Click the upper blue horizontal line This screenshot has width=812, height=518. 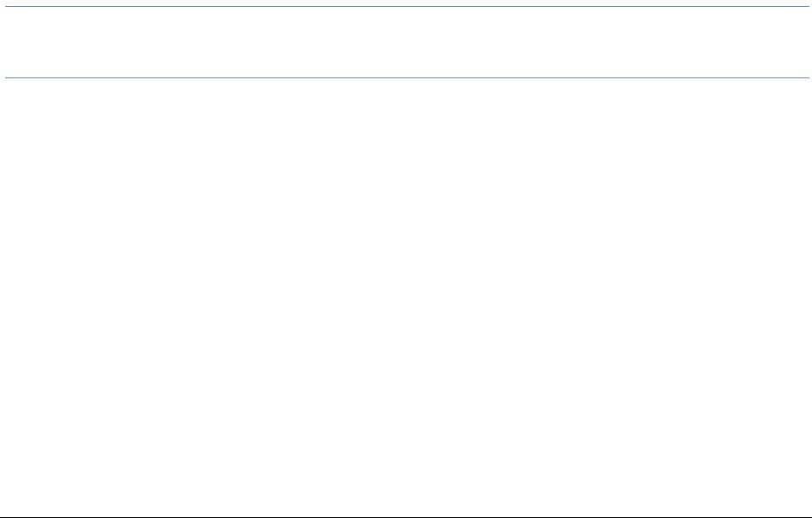[x=406, y=7]
